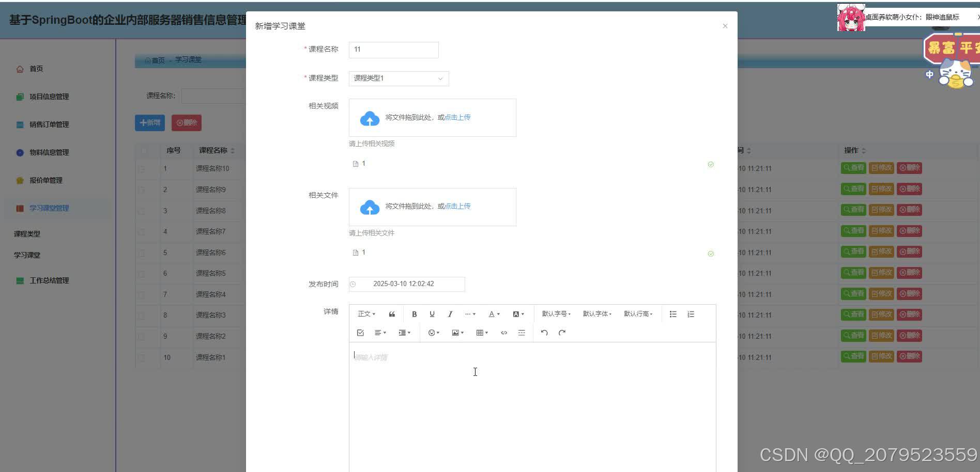Click the 课程名称 input containing 11
This screenshot has height=472, width=980.
click(394, 50)
